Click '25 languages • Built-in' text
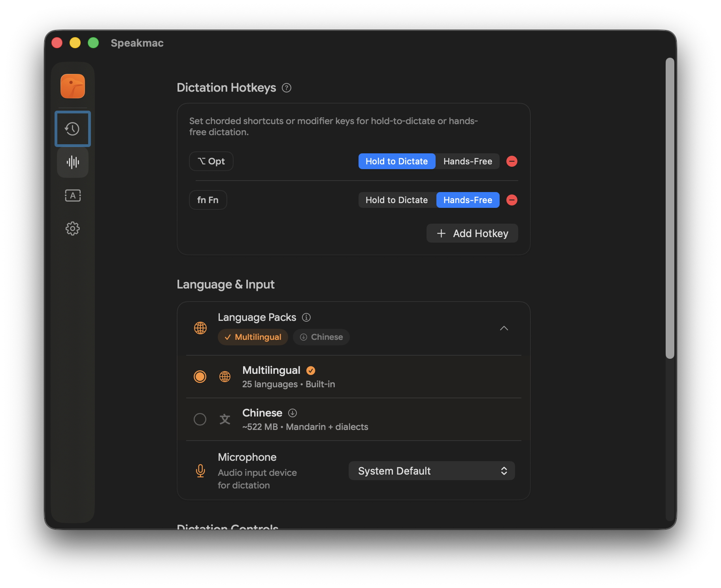 pyautogui.click(x=289, y=384)
